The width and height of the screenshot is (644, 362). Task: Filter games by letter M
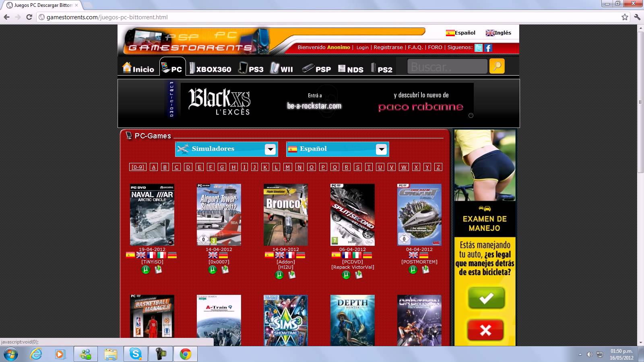287,167
